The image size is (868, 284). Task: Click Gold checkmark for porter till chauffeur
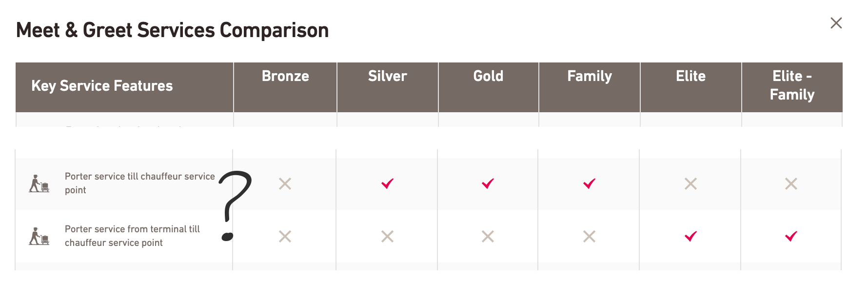tap(488, 183)
